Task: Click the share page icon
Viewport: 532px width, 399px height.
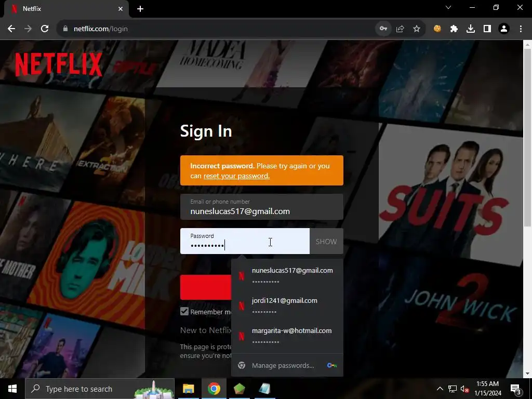Action: coord(400,29)
